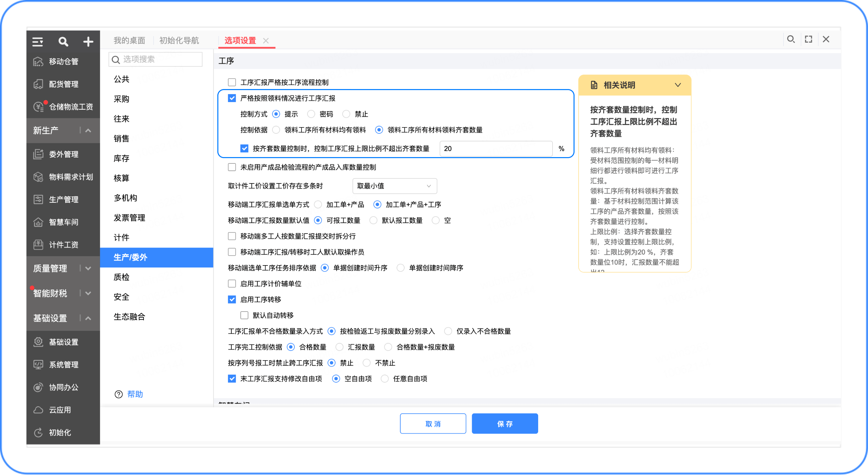Click the 选项搜索 input field
This screenshot has height=475, width=868.
(x=155, y=60)
